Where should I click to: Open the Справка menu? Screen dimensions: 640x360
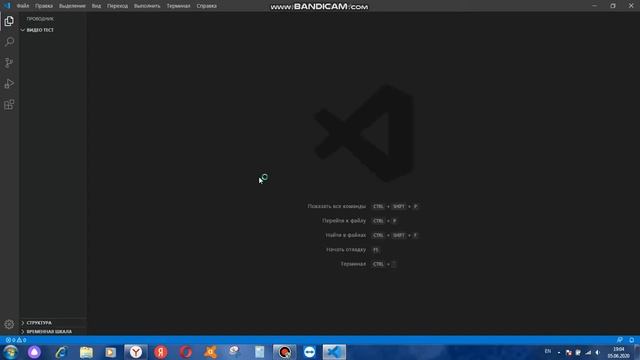pyautogui.click(x=207, y=6)
